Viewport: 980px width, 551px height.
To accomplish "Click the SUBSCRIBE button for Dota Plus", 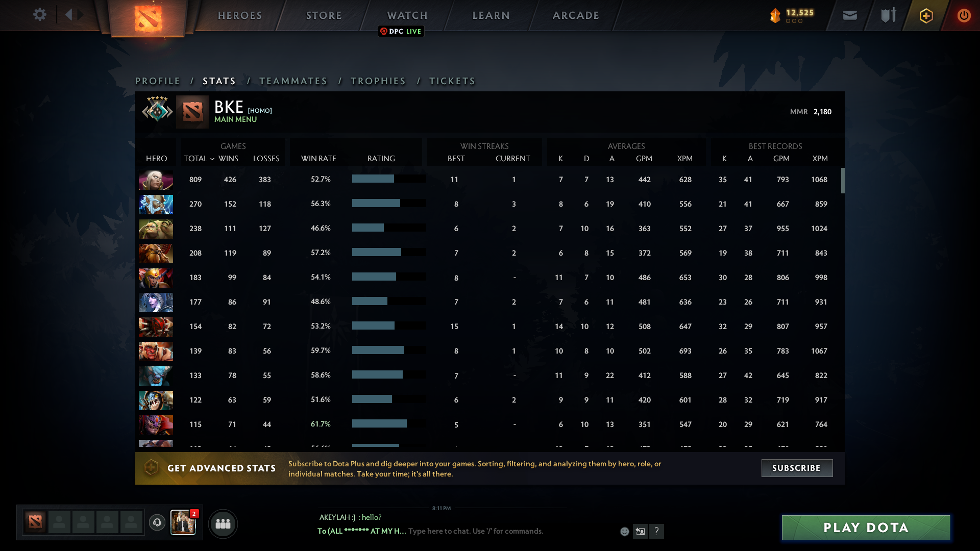I will point(797,468).
